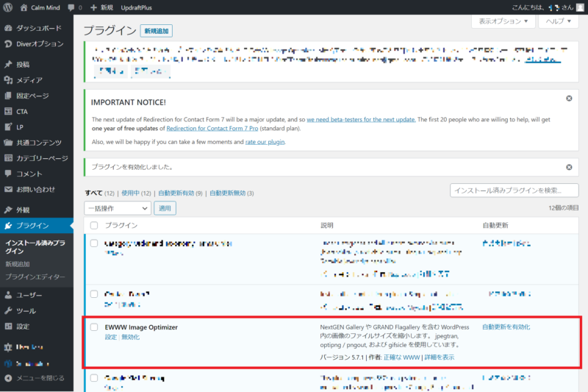Open CTA icon in sidebar
Screen dimensions: 588x392
coord(8,111)
